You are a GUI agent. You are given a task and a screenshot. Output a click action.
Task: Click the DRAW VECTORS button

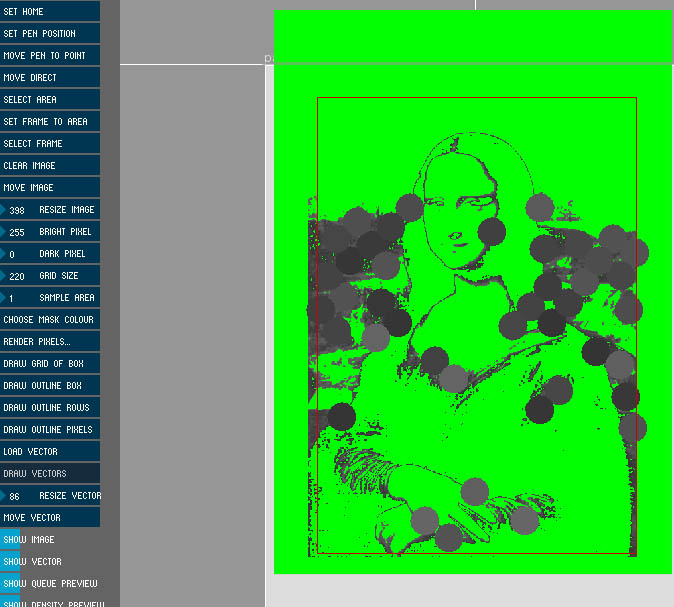(50, 473)
